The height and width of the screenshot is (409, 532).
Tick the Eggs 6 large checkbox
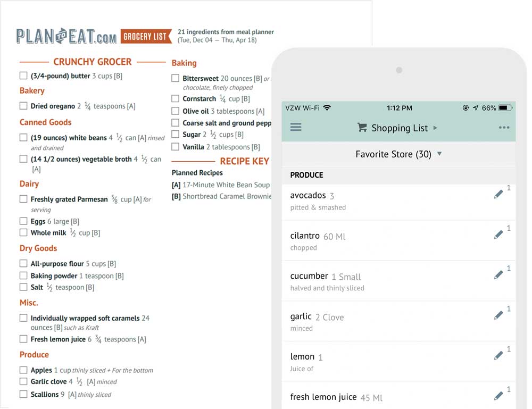point(23,221)
